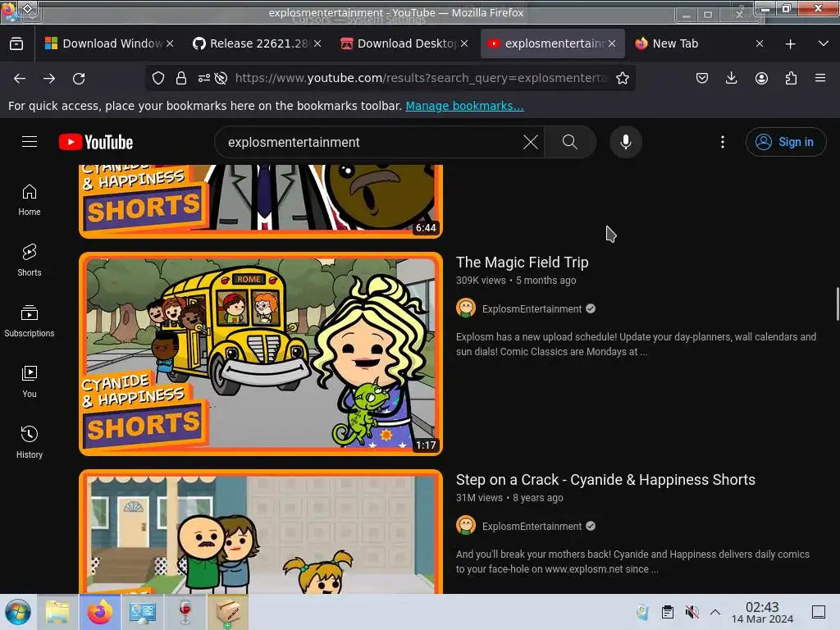
Task: Click the Firefox taskbar icon
Action: click(x=99, y=612)
